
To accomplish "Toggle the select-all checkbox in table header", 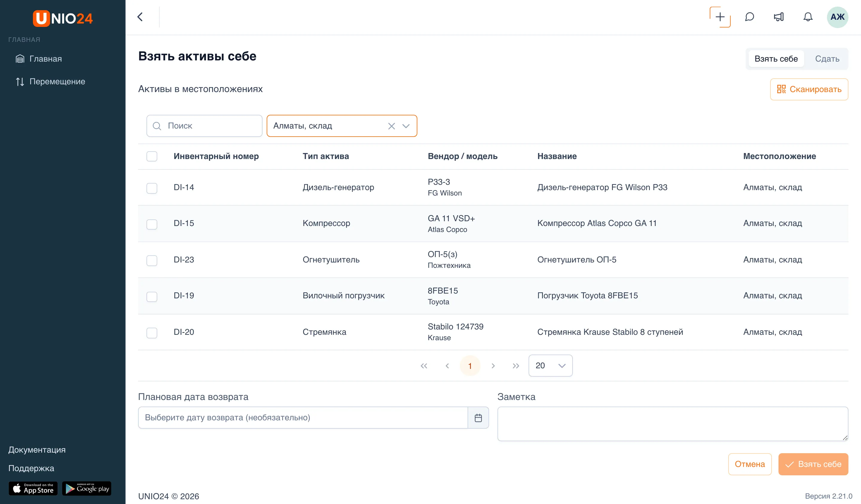I will pyautogui.click(x=152, y=156).
